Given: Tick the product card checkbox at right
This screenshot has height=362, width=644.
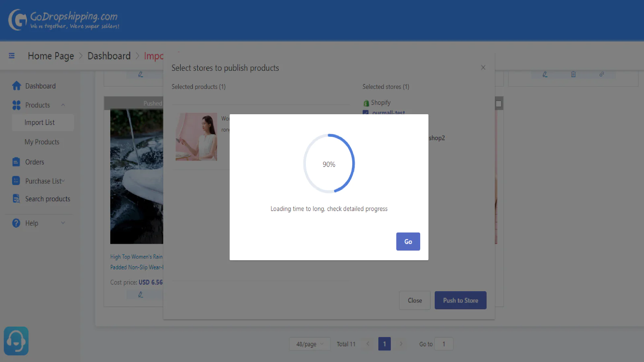Looking at the screenshot, I should pyautogui.click(x=498, y=104).
